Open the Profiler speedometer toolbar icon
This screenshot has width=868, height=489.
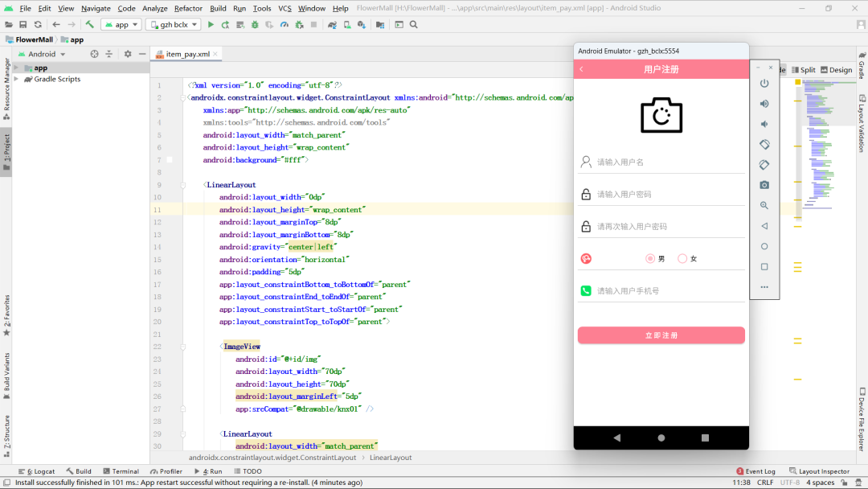284,25
